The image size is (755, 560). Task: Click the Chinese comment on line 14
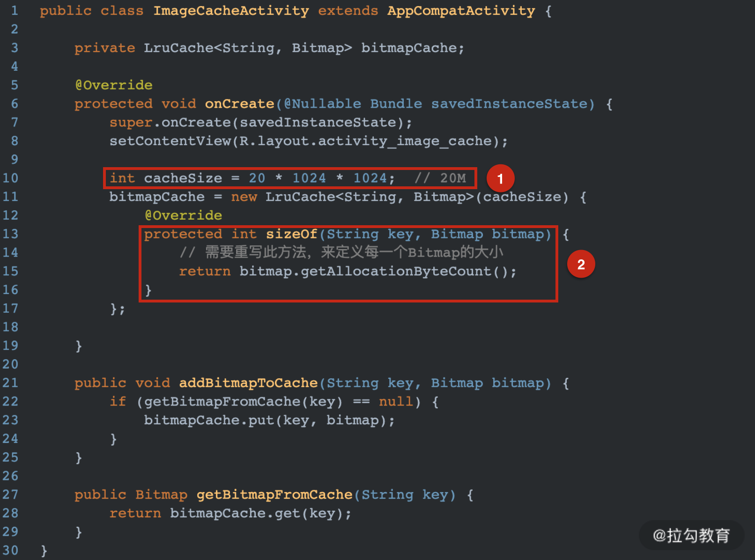341,253
